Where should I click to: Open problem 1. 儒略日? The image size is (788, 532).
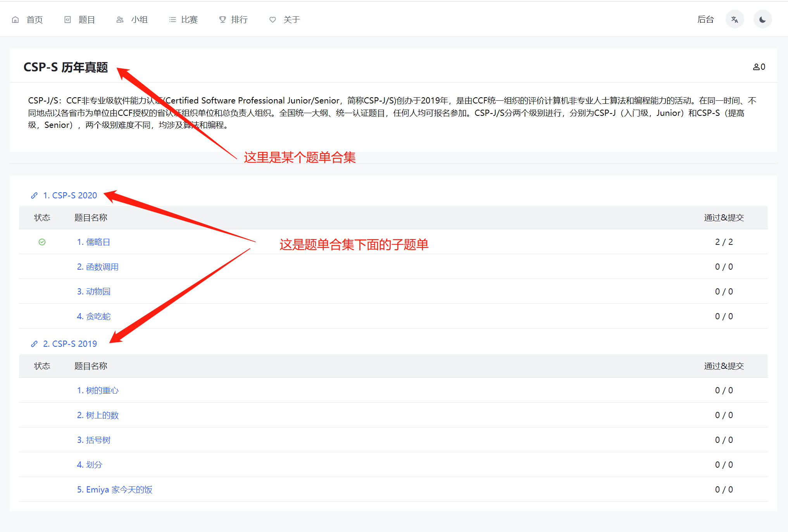(93, 242)
